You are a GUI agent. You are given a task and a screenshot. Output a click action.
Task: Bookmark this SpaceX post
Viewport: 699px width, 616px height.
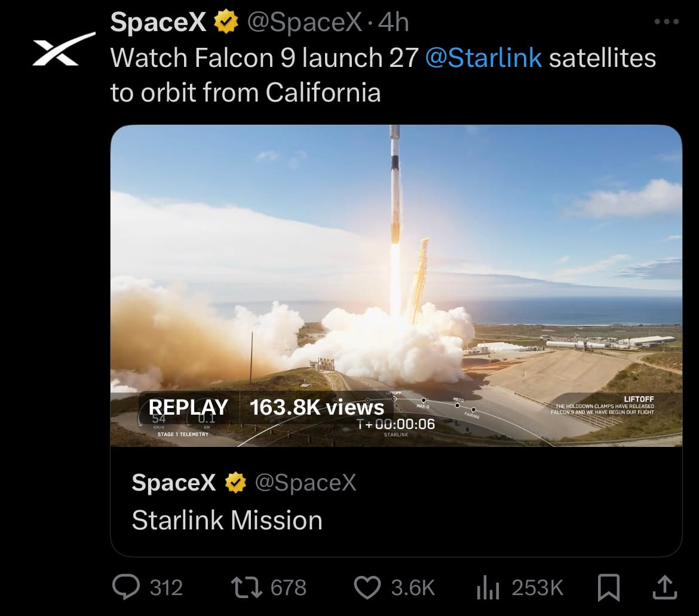609,587
